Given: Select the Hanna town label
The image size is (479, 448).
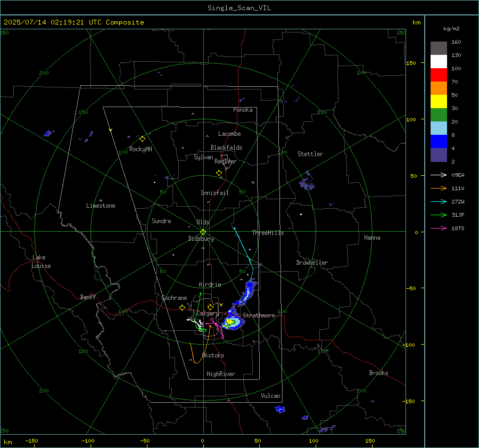Looking at the screenshot, I should click(372, 238).
